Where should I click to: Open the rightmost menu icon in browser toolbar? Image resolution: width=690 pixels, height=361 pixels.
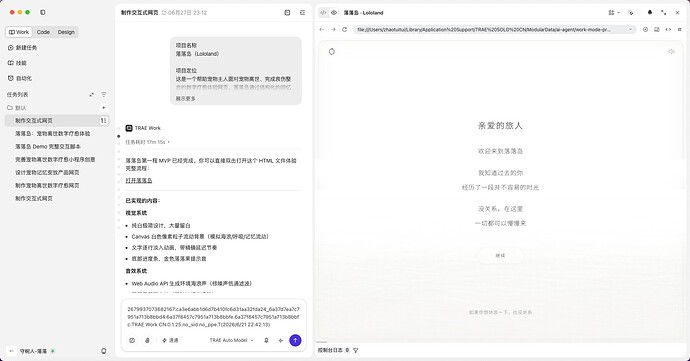[679, 29]
